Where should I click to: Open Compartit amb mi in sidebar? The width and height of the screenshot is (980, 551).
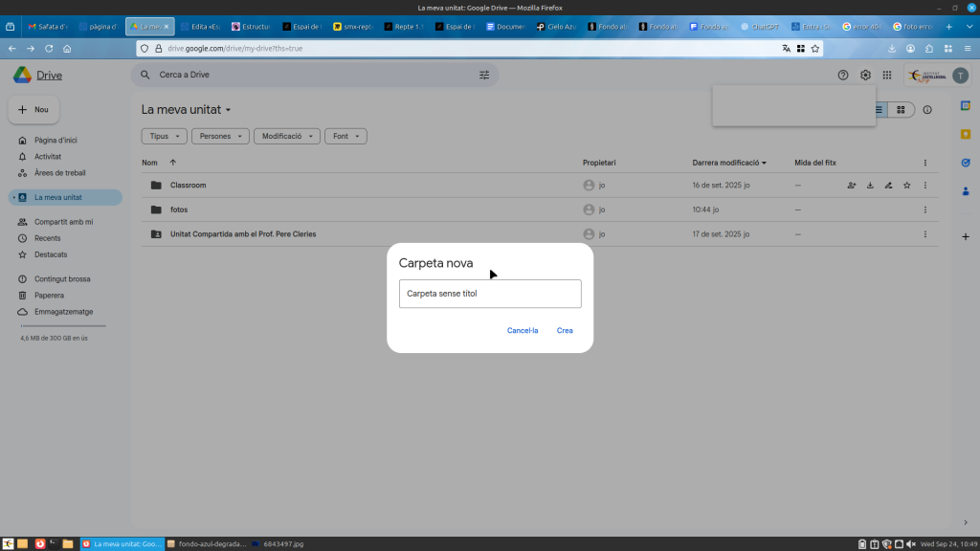click(x=63, y=222)
